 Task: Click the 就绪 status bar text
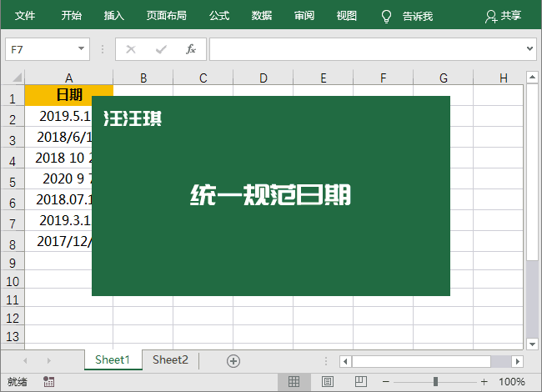(x=18, y=382)
